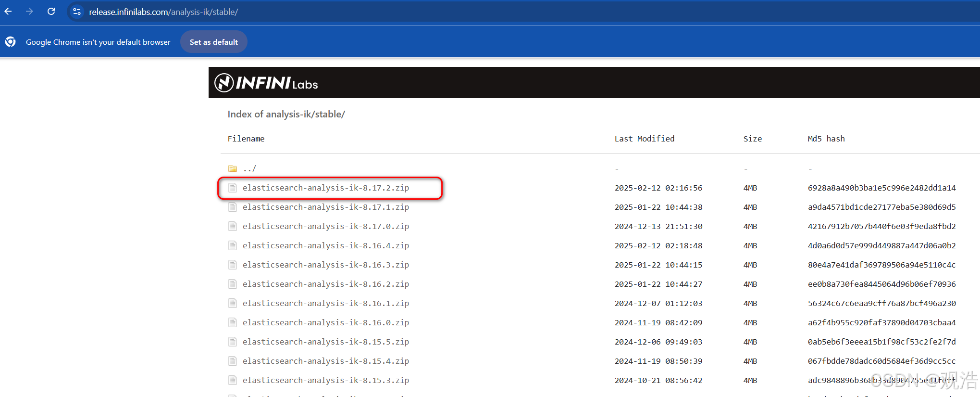Select hash a9da4571bd1cde27177eba5e380d69d5
This screenshot has height=397, width=980.
click(882, 207)
